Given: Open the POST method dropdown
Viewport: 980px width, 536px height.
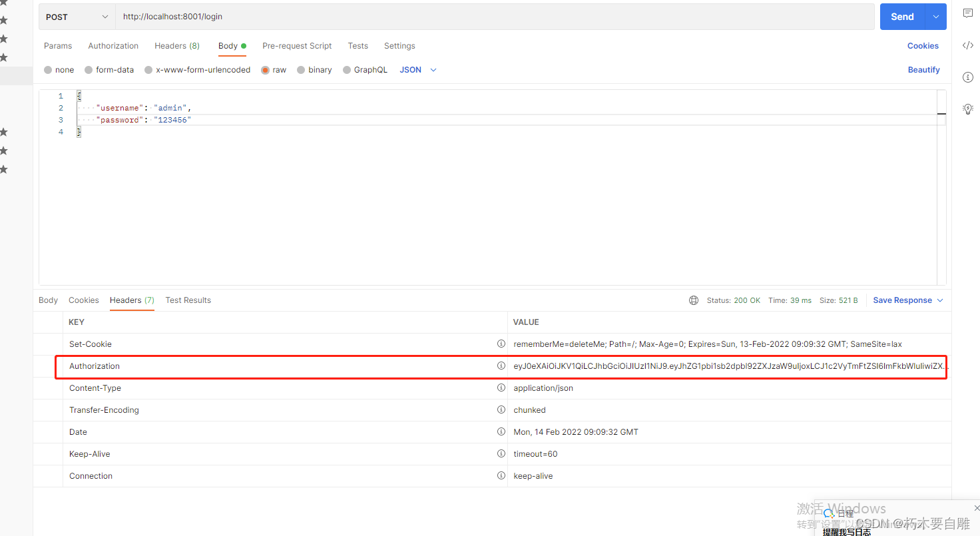Looking at the screenshot, I should tap(77, 17).
